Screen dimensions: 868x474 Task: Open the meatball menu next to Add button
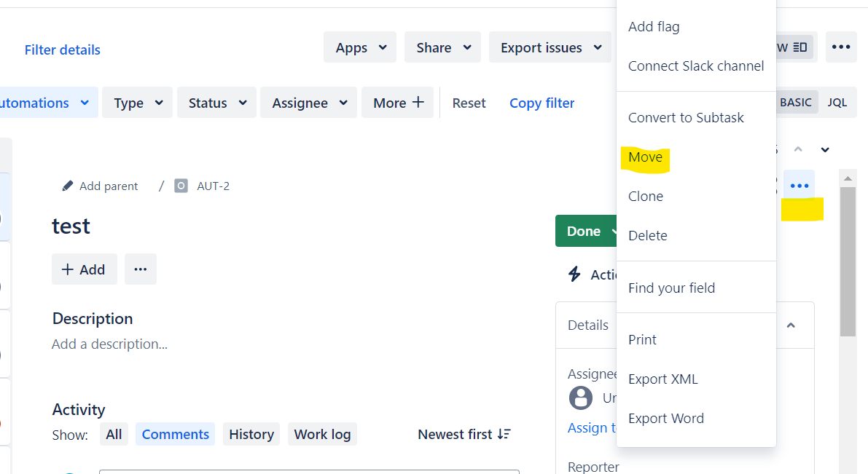point(140,269)
